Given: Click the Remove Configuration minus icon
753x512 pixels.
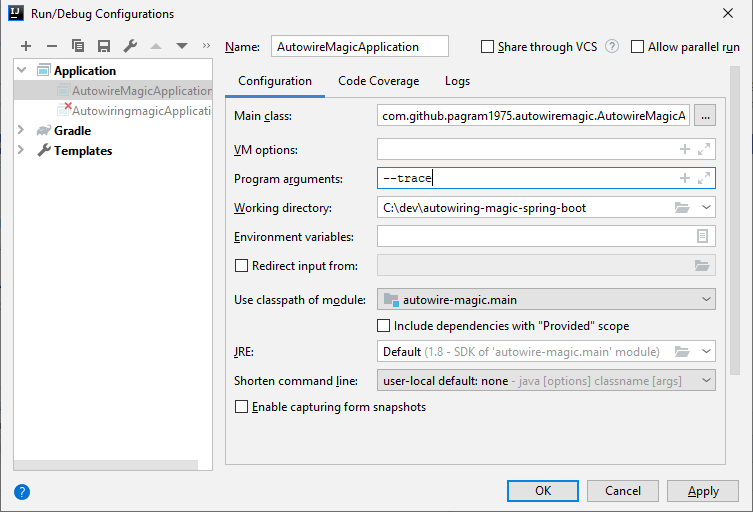Looking at the screenshot, I should pos(52,46).
